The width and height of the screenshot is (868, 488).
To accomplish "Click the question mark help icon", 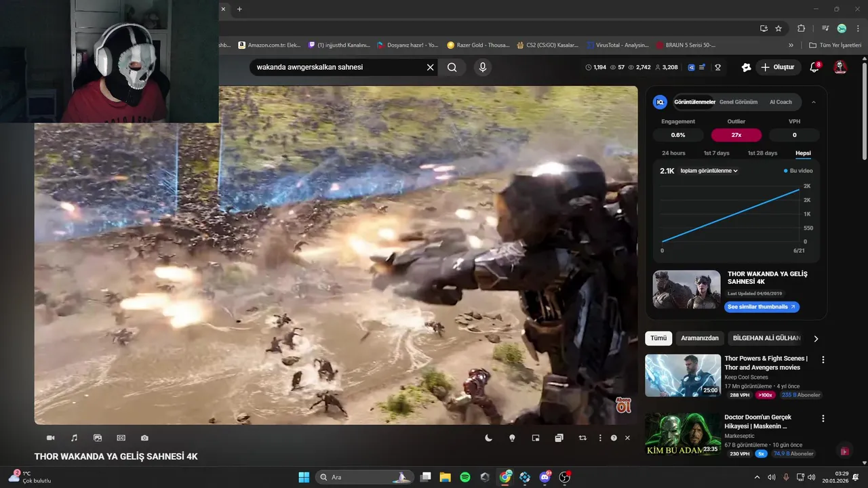I will pos(614,438).
